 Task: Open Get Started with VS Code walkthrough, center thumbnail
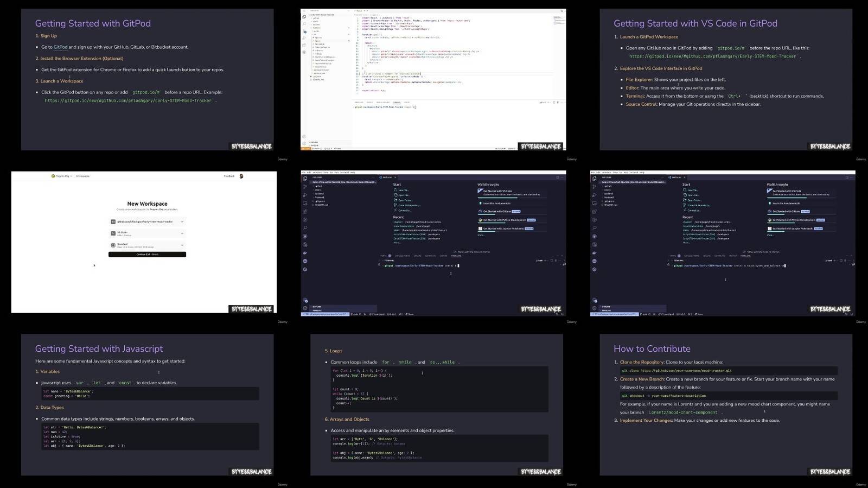click(513, 193)
